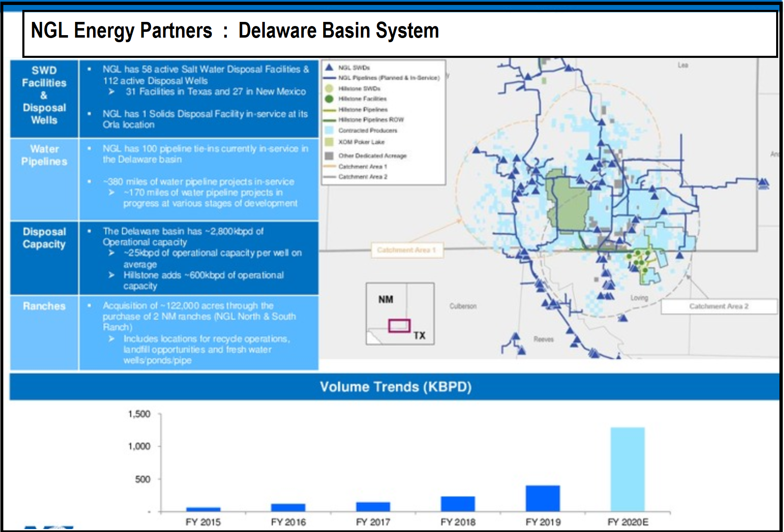Click the 'Ranches' heading cell
The width and height of the screenshot is (784, 532).
44,333
